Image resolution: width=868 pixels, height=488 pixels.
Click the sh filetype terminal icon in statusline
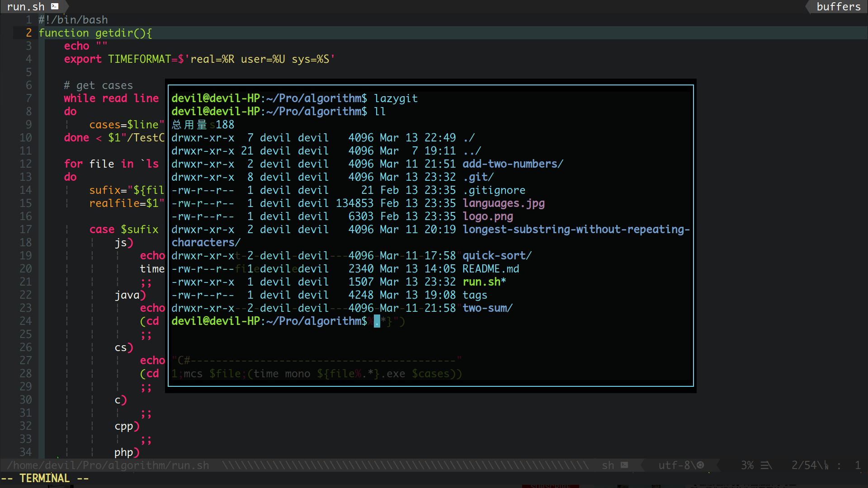click(624, 465)
